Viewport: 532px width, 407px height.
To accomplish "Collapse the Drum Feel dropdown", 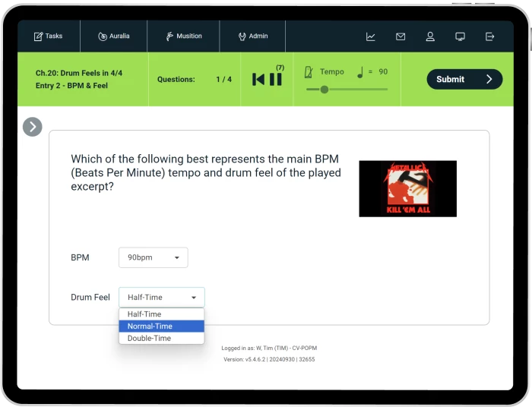I will coord(161,298).
